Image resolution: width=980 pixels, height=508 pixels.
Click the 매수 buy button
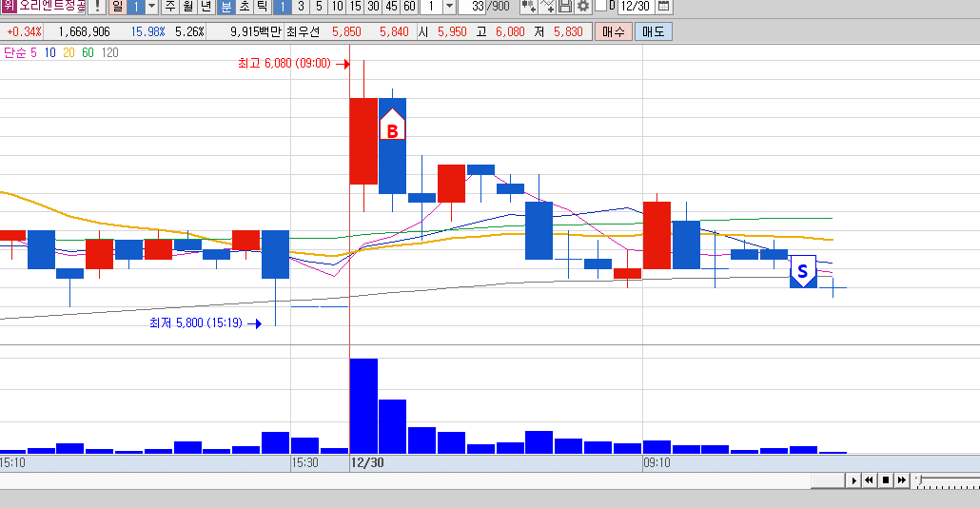613,31
